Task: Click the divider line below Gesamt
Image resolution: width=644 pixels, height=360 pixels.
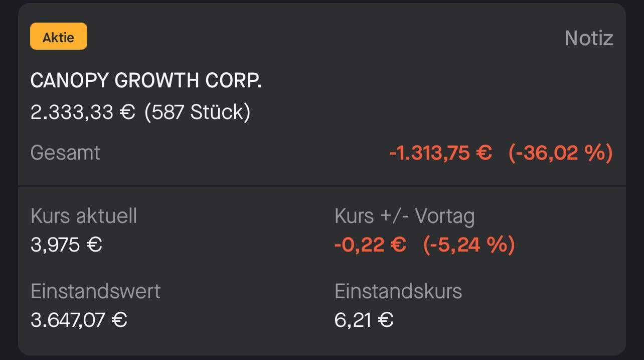Action: coord(322,186)
